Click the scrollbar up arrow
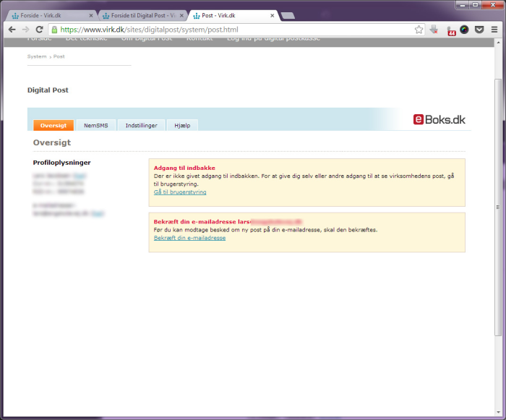Image resolution: width=506 pixels, height=420 pixels. click(498, 42)
